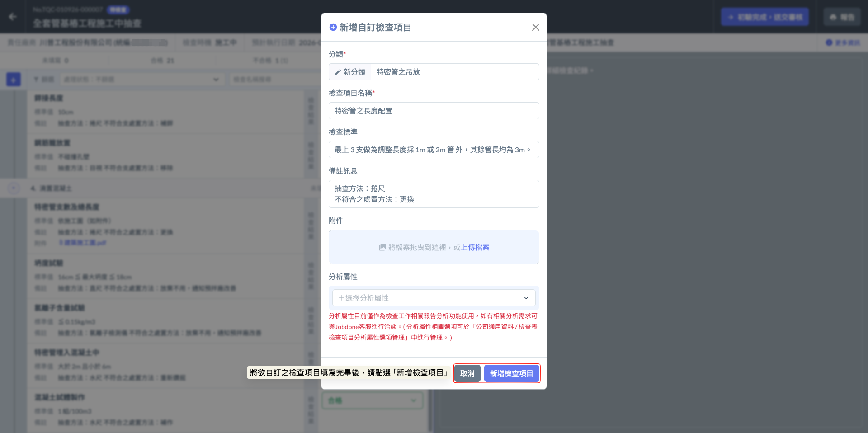Click the 新分類 pencil button
Screen dimensions: 868x433
[350, 72]
